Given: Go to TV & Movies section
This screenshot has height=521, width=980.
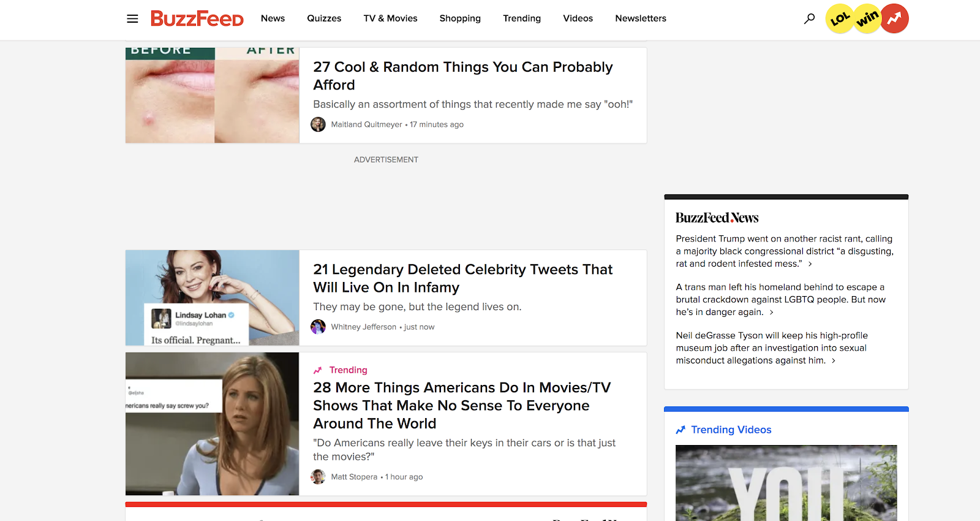Looking at the screenshot, I should [390, 18].
